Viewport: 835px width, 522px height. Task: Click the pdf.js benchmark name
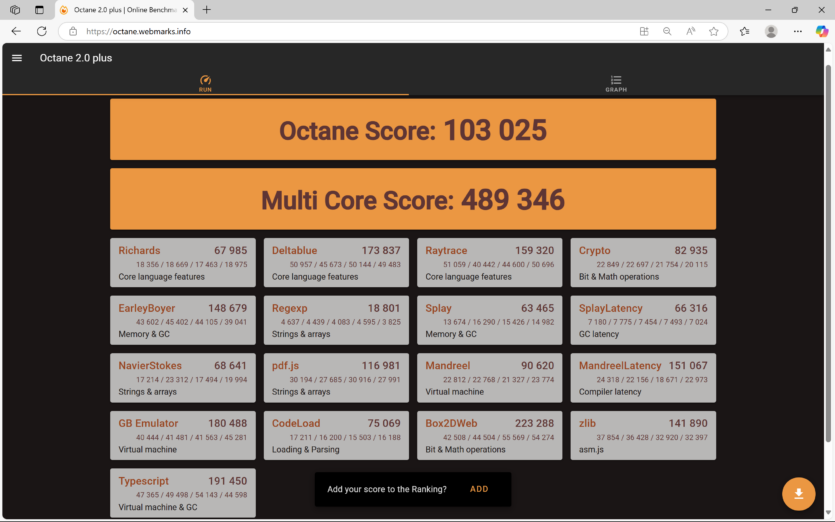[x=285, y=366]
